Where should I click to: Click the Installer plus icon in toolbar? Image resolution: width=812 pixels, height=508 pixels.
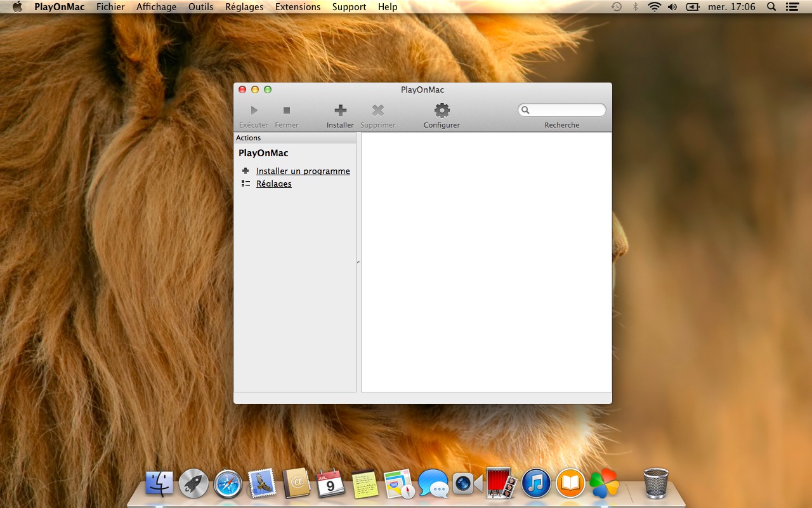click(x=340, y=110)
